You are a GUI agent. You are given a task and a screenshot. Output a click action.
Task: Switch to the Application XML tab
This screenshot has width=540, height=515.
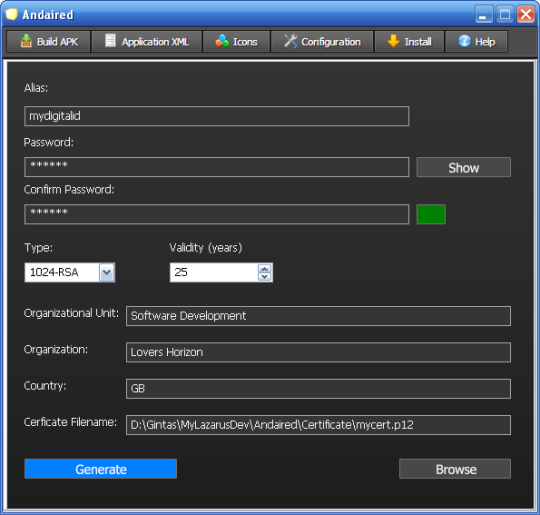click(x=146, y=42)
